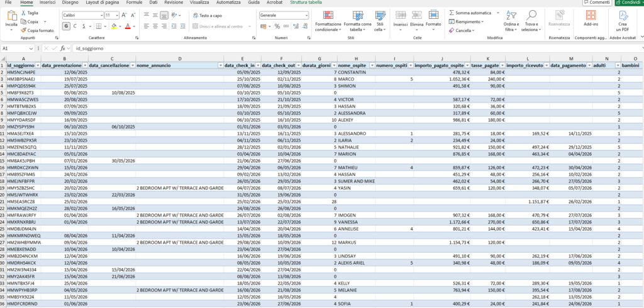The height and width of the screenshot is (308, 644).
Task: Apply percent style icon
Action: tap(277, 26)
